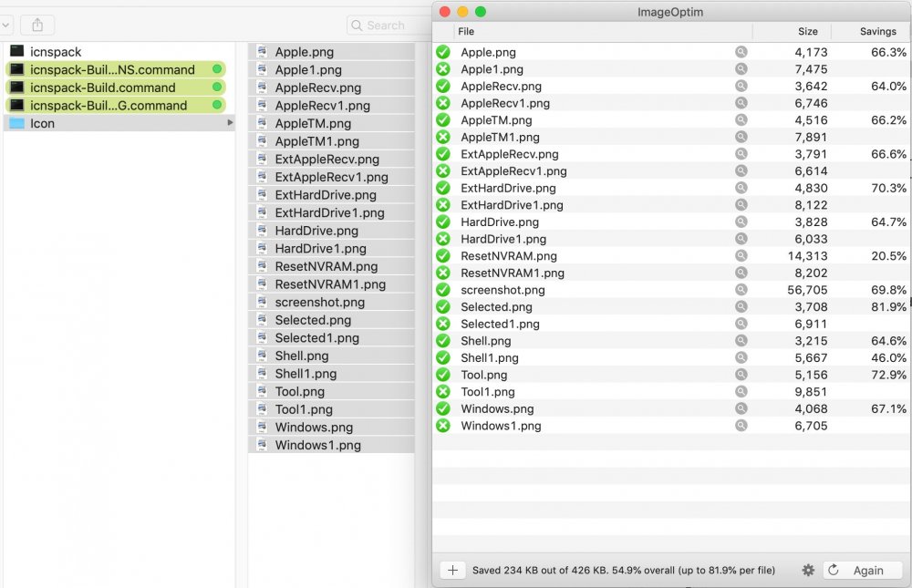Click the 14,313 size value
Image resolution: width=912 pixels, height=588 pixels.
tap(807, 256)
